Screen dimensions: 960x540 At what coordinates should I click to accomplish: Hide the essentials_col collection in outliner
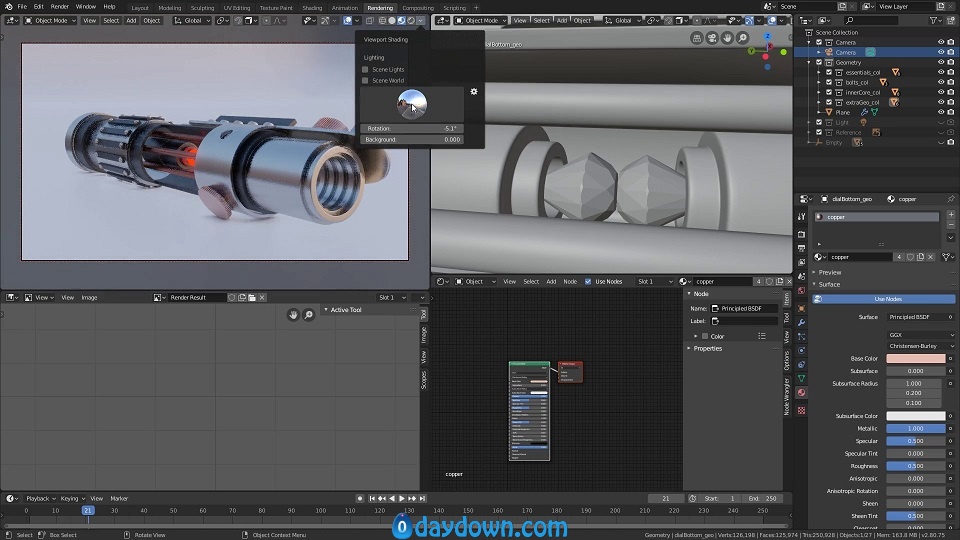click(940, 72)
